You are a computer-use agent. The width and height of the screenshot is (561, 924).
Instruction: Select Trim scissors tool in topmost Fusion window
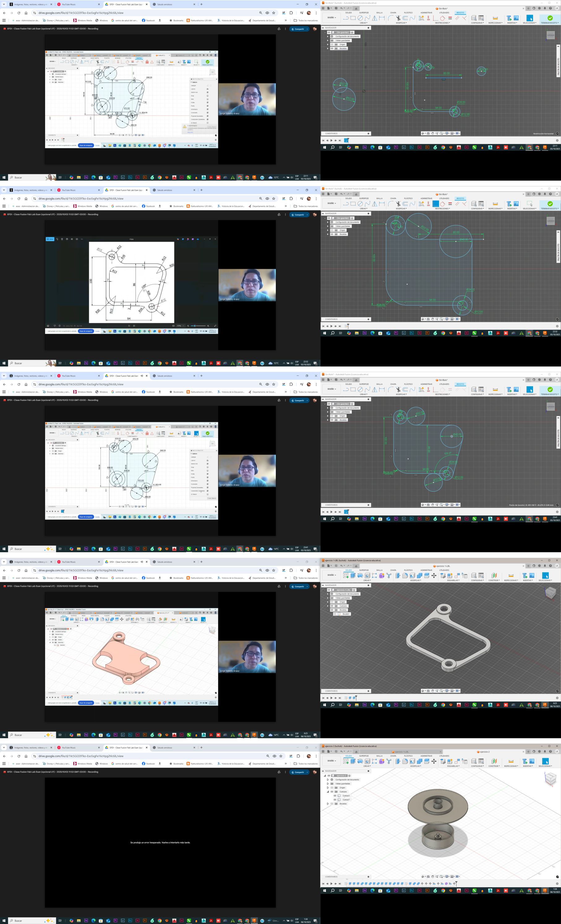pyautogui.click(x=398, y=18)
